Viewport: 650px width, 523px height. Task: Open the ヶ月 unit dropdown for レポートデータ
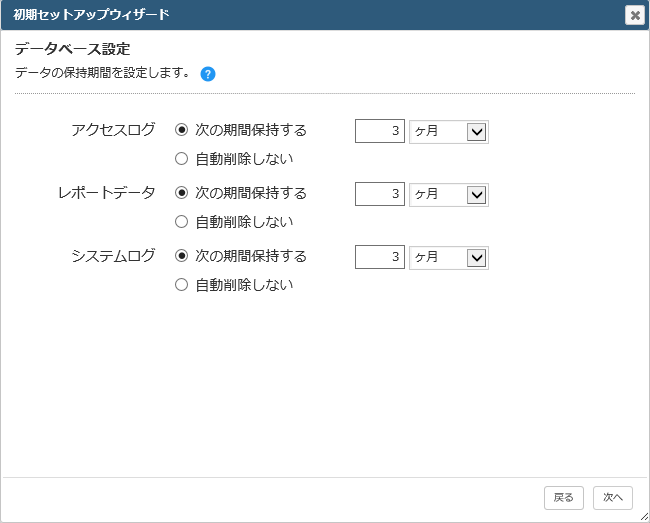point(449,195)
